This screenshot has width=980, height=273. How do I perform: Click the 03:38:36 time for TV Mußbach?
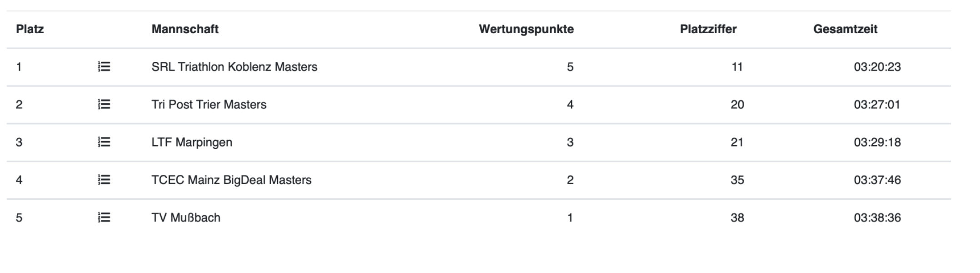[x=877, y=218]
